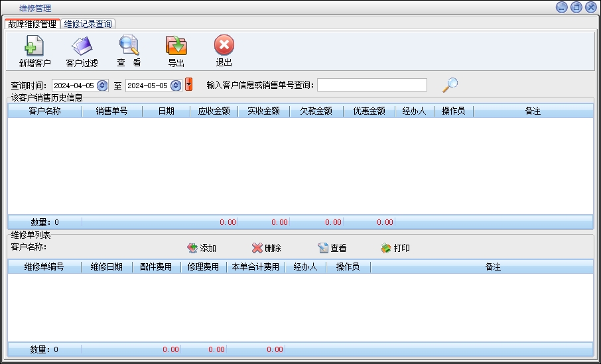Select the 故障维修管理 tab

tap(32, 24)
